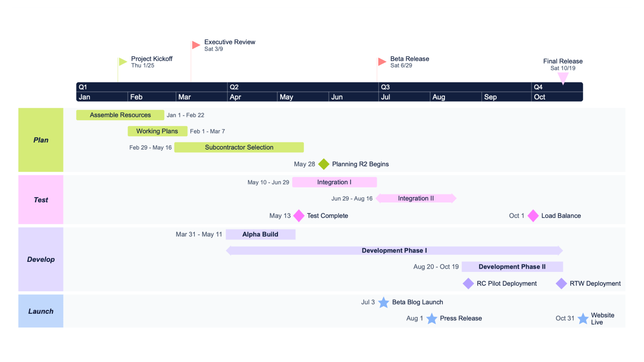Select the RTW Deployment diamond marker
The width and height of the screenshot is (644, 362).
pos(561,284)
